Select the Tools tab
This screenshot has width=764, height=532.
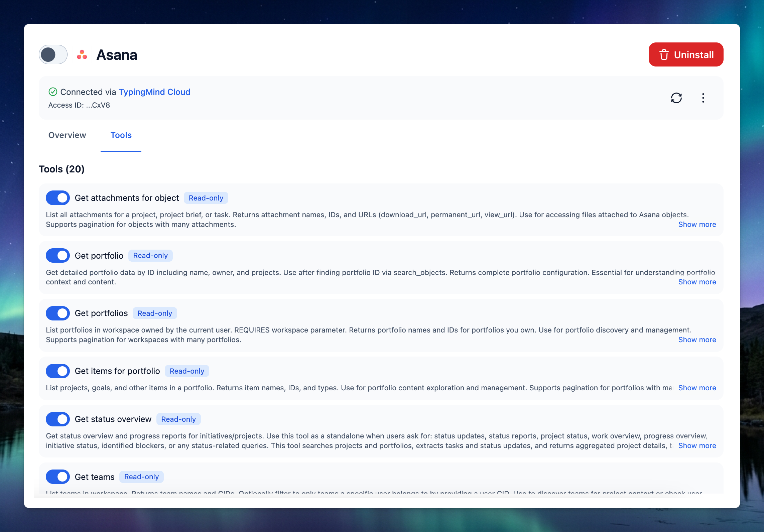[x=121, y=135]
